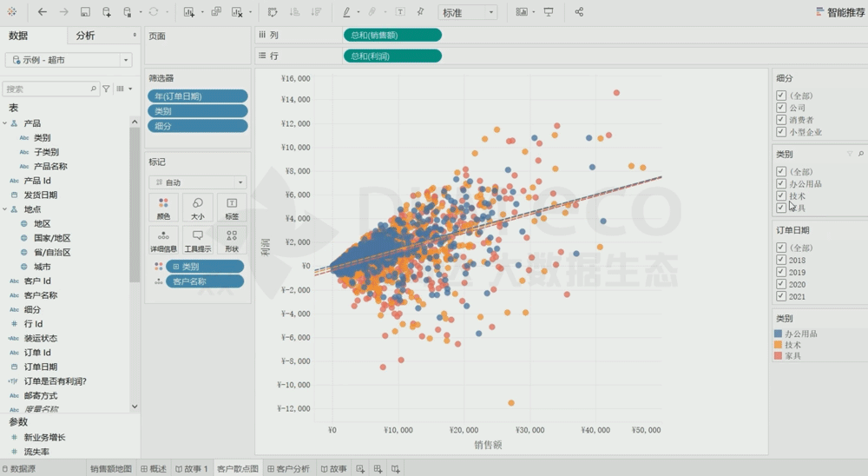868x476 pixels.
Task: Uncheck the 2019 order date checkbox
Action: pos(781,273)
